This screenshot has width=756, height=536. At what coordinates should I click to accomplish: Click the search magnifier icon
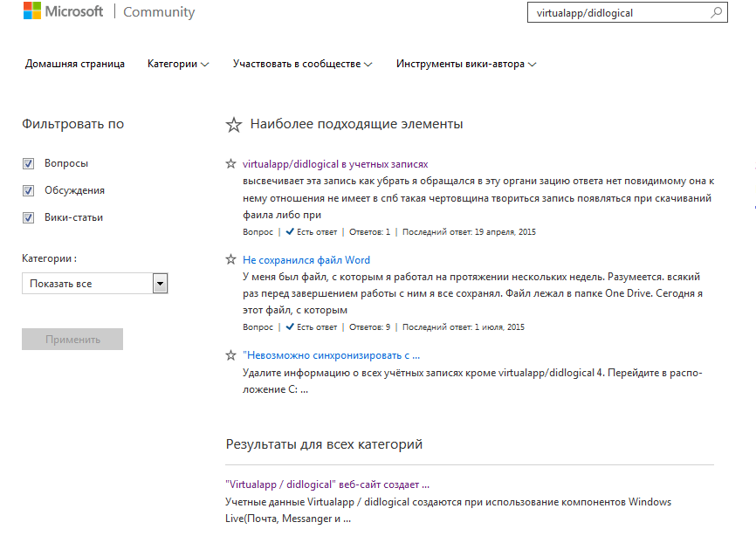pos(717,12)
